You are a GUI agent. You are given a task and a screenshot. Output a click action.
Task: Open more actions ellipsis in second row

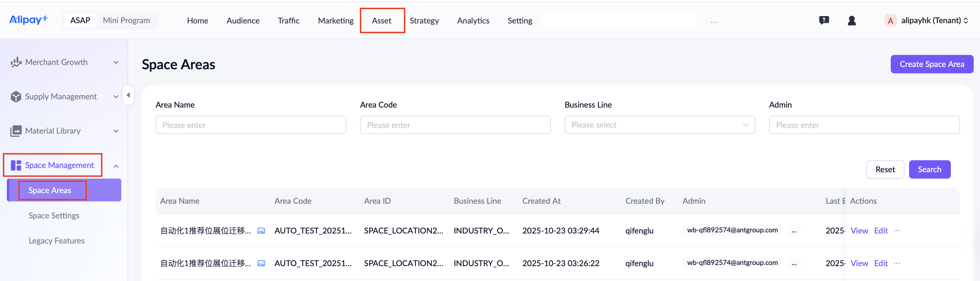coord(897,263)
